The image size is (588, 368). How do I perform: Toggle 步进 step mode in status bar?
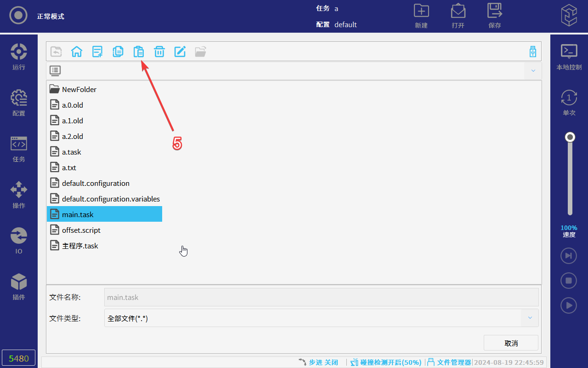click(318, 362)
